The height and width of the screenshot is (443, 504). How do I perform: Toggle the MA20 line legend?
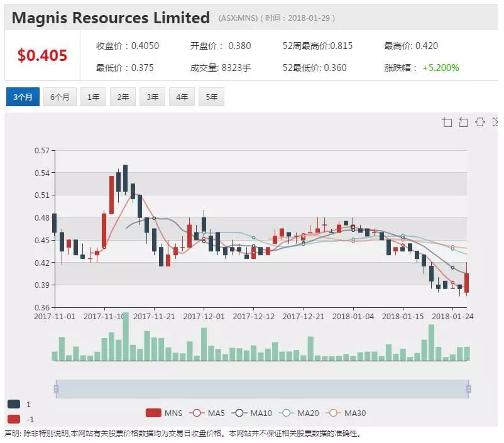(299, 413)
